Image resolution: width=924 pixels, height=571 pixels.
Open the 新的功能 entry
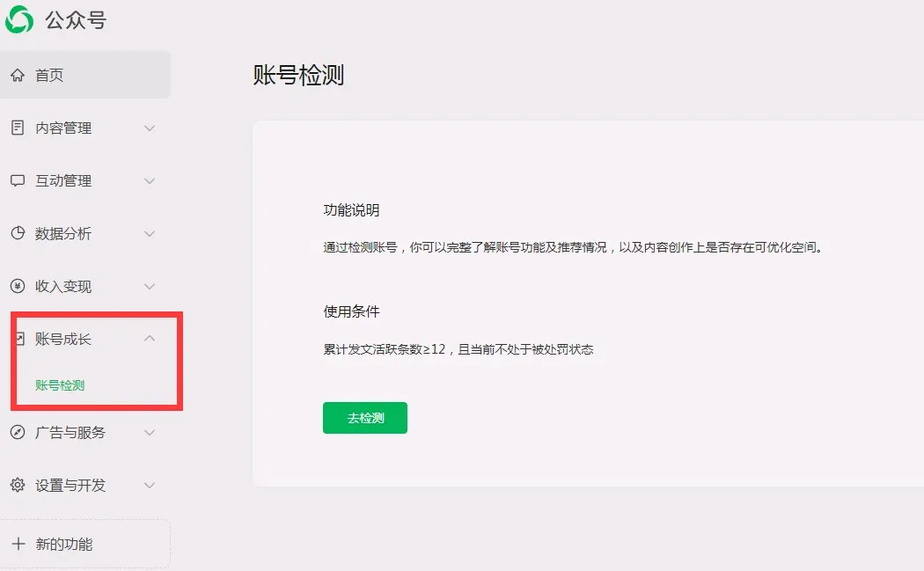click(x=63, y=545)
